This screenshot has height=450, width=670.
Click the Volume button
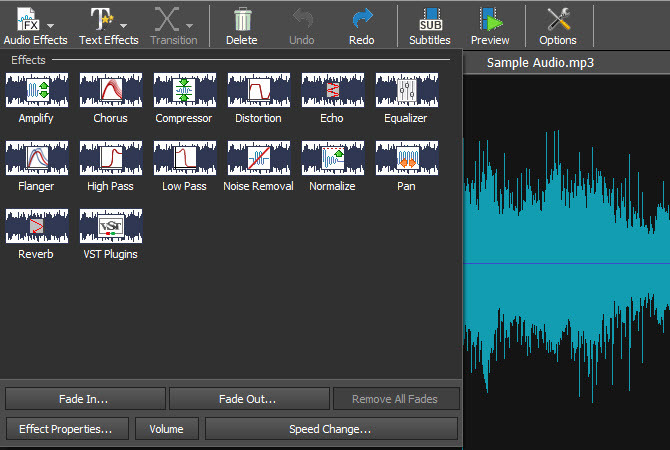[x=167, y=429]
